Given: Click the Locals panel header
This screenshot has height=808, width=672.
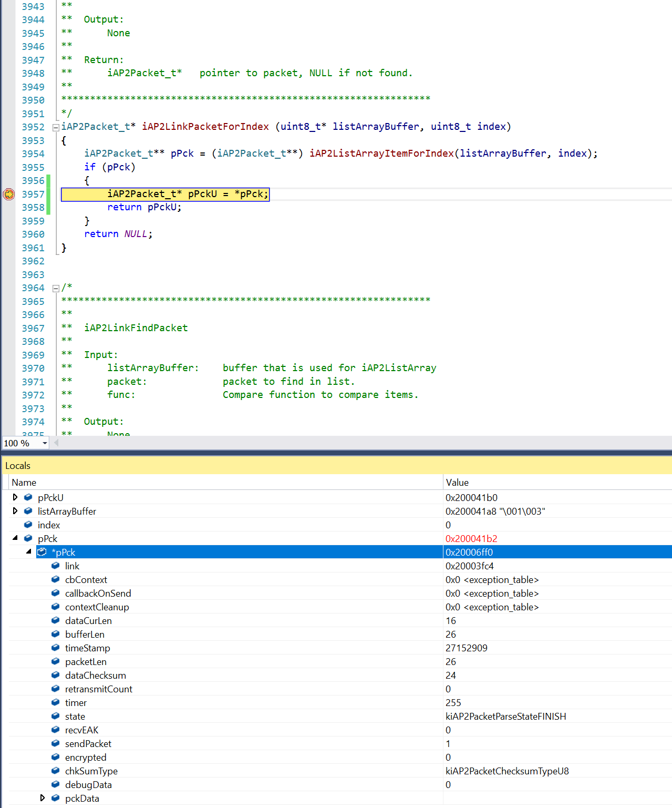Looking at the screenshot, I should click(x=18, y=465).
